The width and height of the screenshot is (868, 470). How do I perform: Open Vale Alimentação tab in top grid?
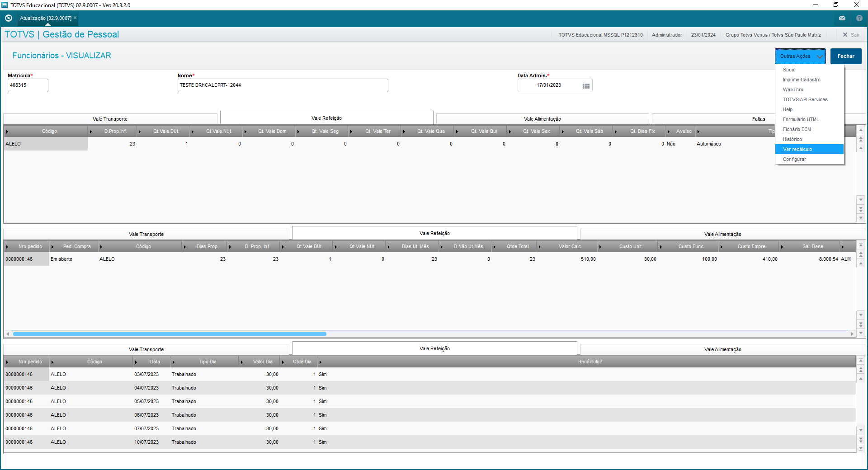[x=542, y=119]
